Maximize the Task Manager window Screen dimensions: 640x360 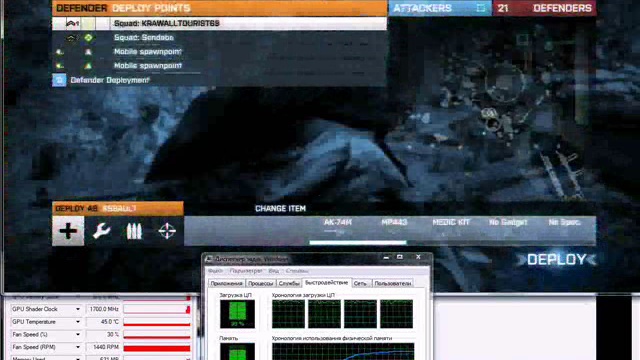[400, 257]
